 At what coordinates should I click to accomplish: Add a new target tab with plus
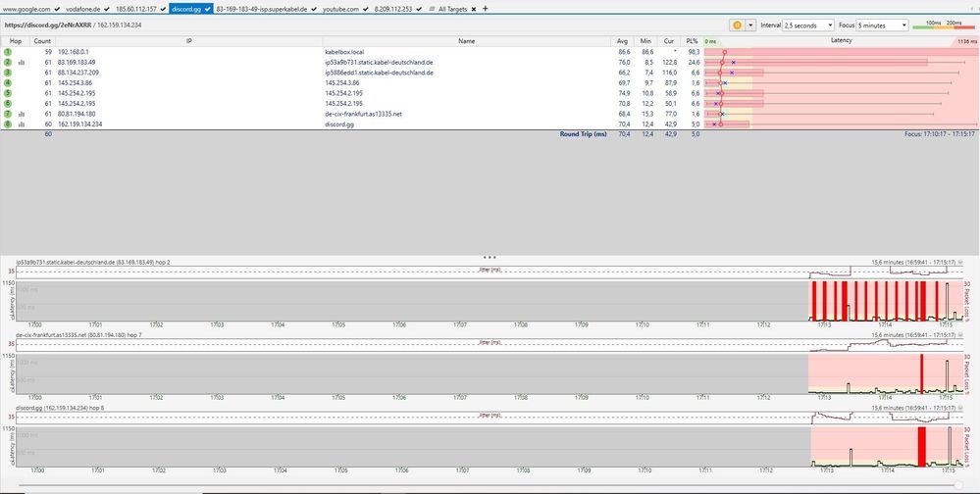click(486, 9)
